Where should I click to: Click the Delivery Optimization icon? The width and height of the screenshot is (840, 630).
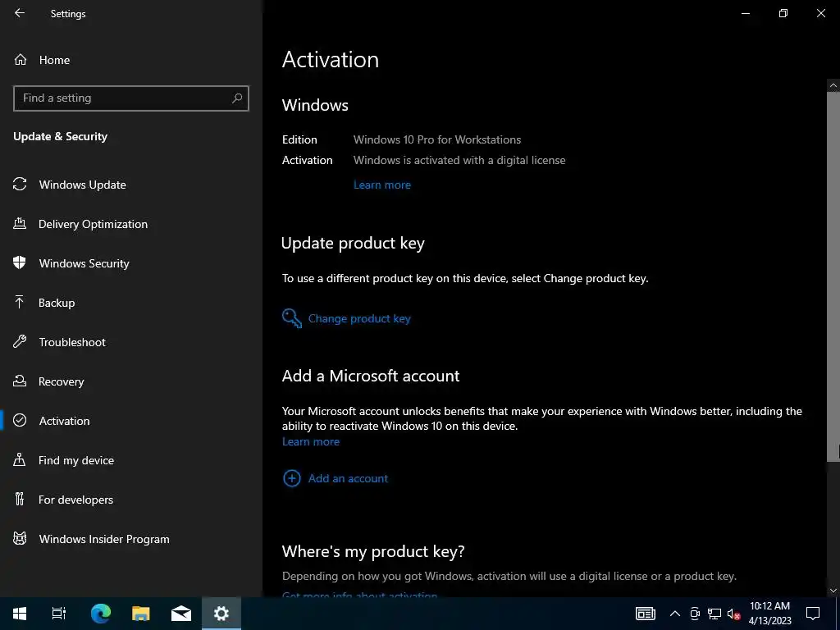[x=20, y=223]
